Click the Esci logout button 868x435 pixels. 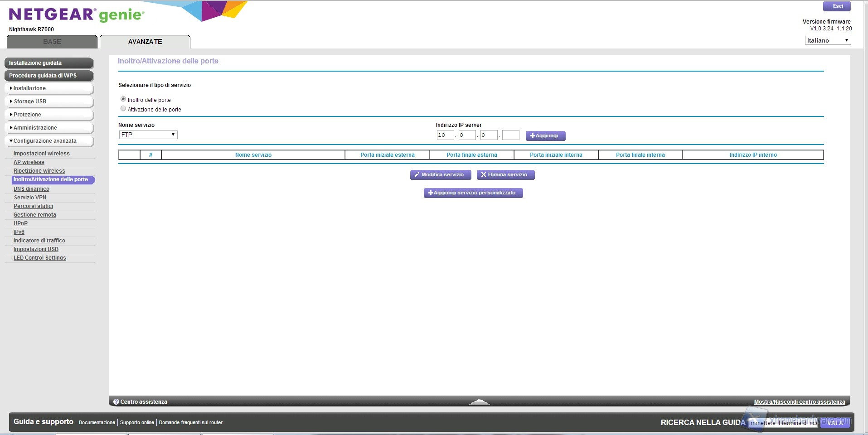pyautogui.click(x=837, y=6)
